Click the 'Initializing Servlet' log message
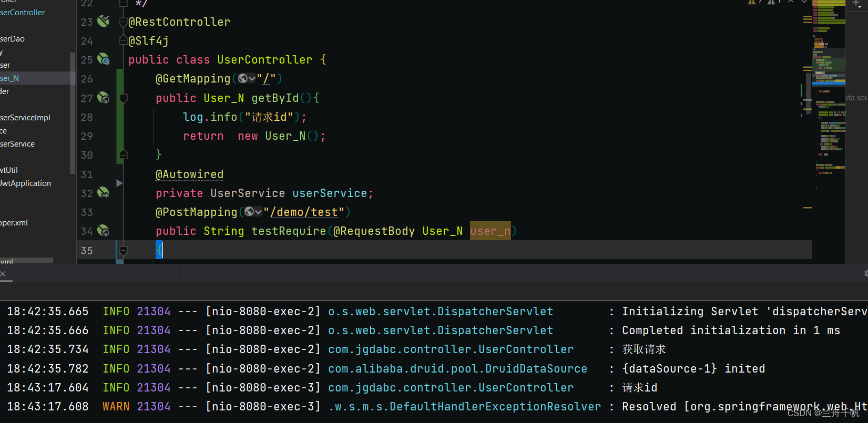 pos(744,312)
